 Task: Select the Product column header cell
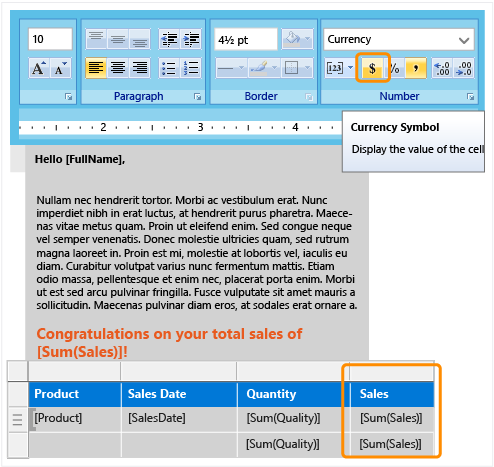pyautogui.click(x=75, y=394)
